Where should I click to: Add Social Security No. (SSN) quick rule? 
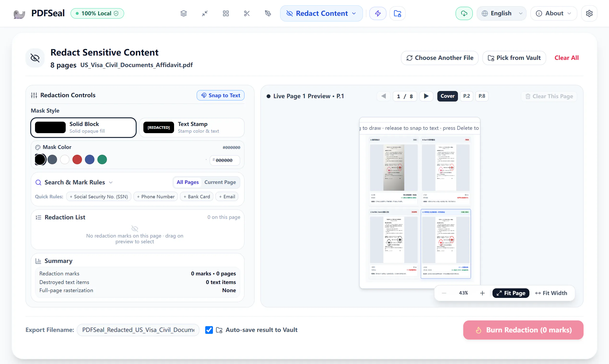(x=99, y=197)
